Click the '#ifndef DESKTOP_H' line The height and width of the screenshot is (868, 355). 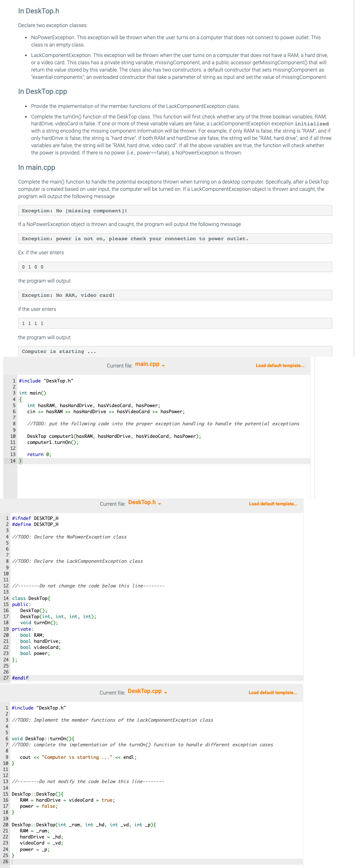click(35, 518)
